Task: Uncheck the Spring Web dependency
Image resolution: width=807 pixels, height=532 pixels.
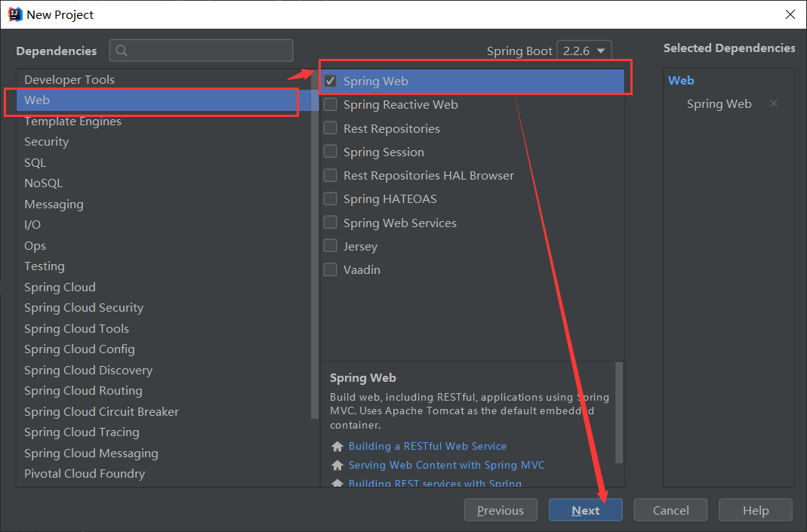Action: point(330,81)
